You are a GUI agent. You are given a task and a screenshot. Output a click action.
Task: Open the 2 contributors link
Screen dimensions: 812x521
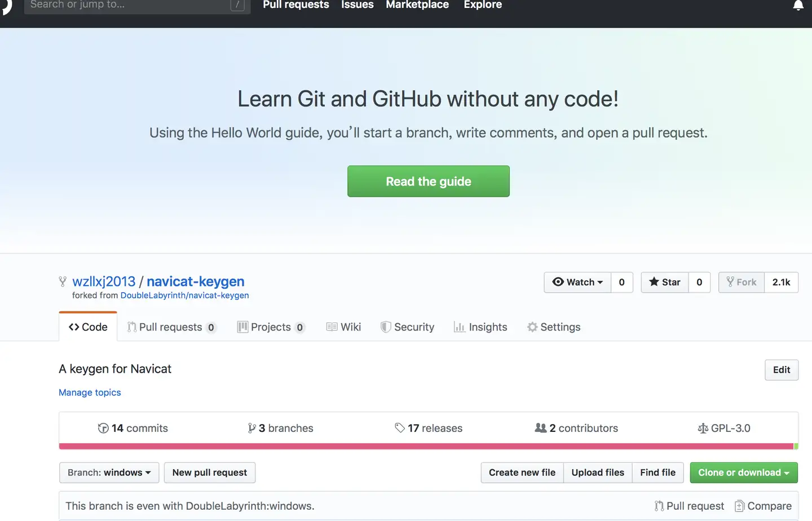576,428
